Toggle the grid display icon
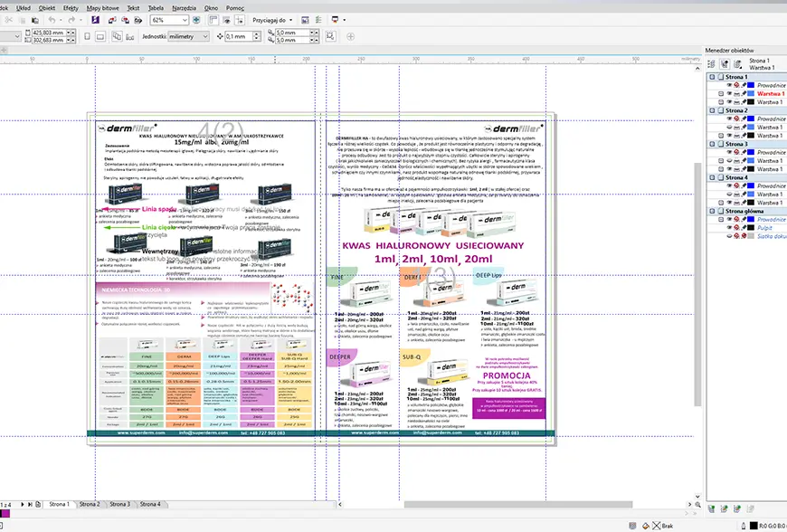Viewport: 787px width, 532px height. (226, 20)
